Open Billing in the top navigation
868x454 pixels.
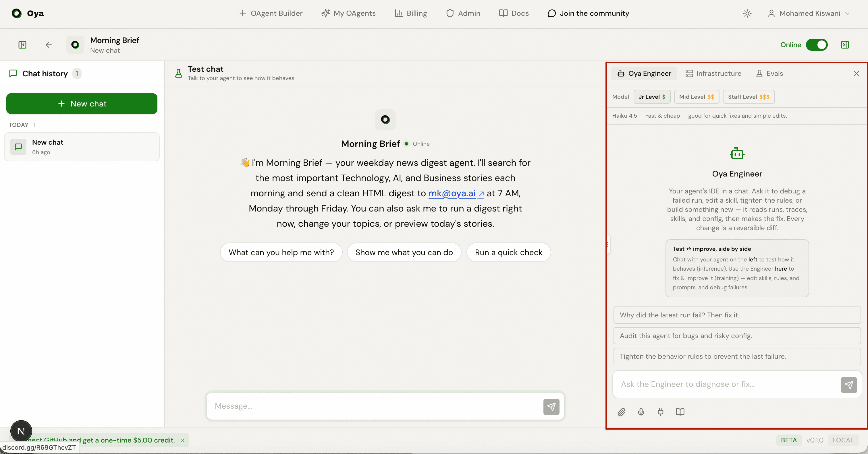[x=411, y=13]
